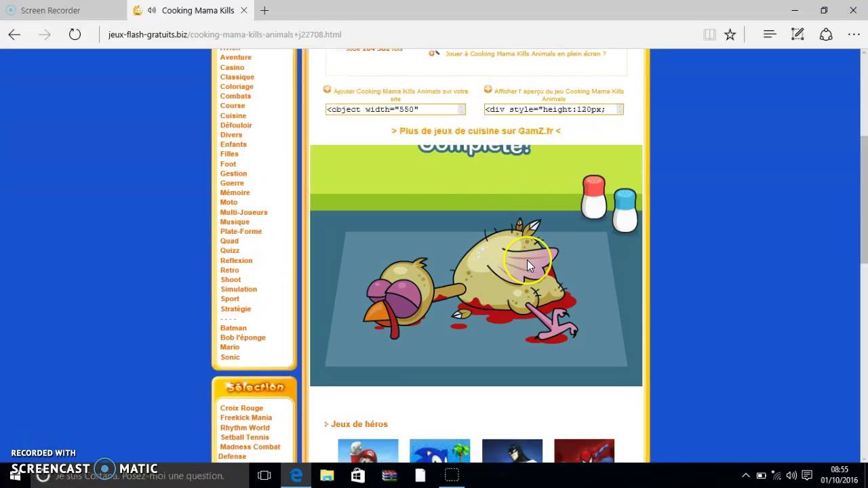Viewport: 868px width, 488px height.
Task: Open the Aventure category
Action: point(236,58)
